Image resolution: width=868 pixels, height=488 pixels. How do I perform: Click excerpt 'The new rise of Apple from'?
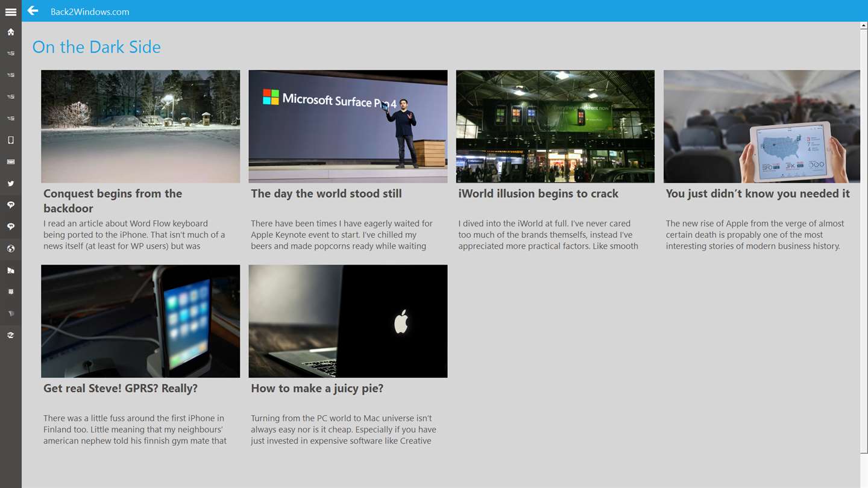click(x=755, y=235)
